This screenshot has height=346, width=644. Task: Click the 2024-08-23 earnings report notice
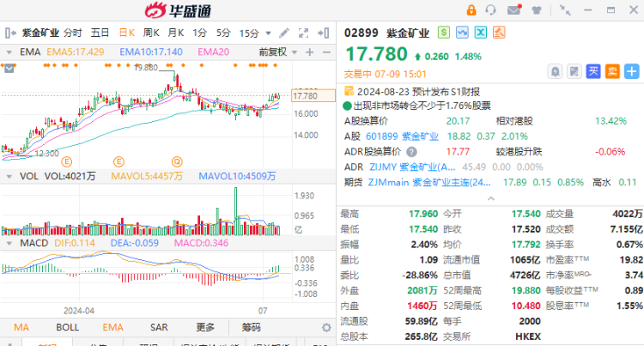click(418, 92)
